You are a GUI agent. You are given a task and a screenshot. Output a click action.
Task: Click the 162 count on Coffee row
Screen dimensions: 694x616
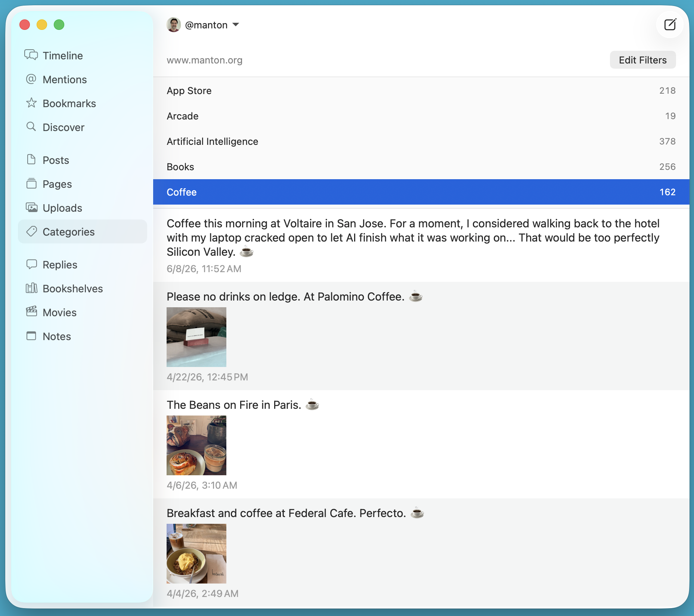(667, 192)
